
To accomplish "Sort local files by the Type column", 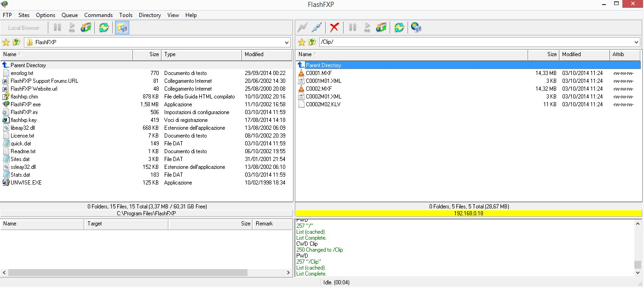I will (201, 55).
